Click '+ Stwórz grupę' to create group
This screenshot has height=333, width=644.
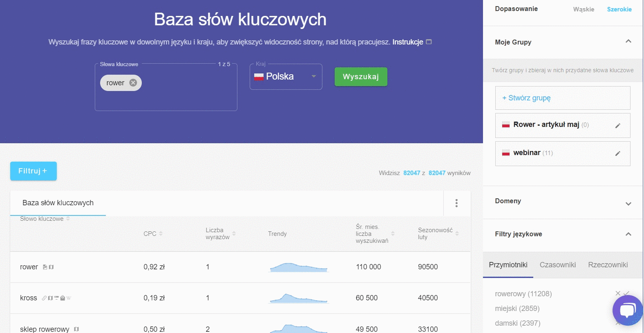click(x=562, y=98)
